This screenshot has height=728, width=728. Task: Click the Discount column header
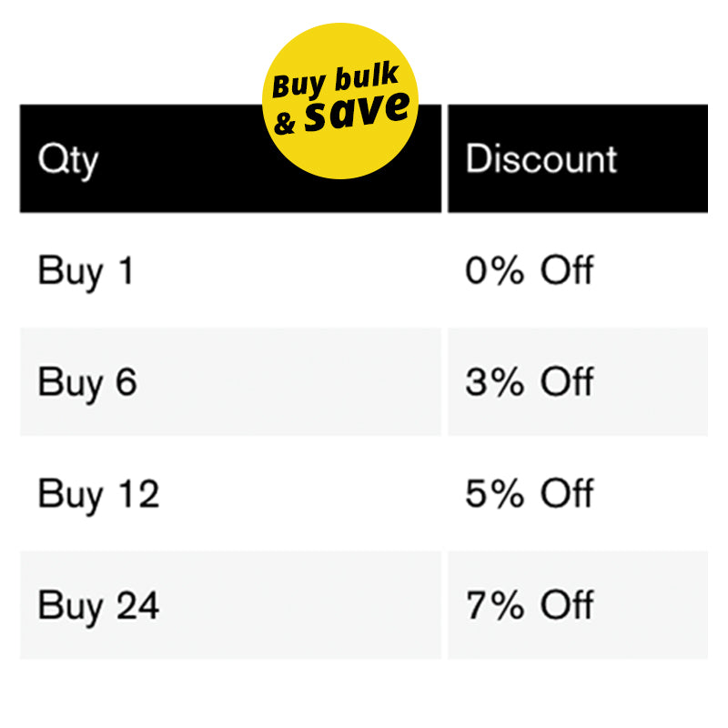pyautogui.click(x=541, y=158)
